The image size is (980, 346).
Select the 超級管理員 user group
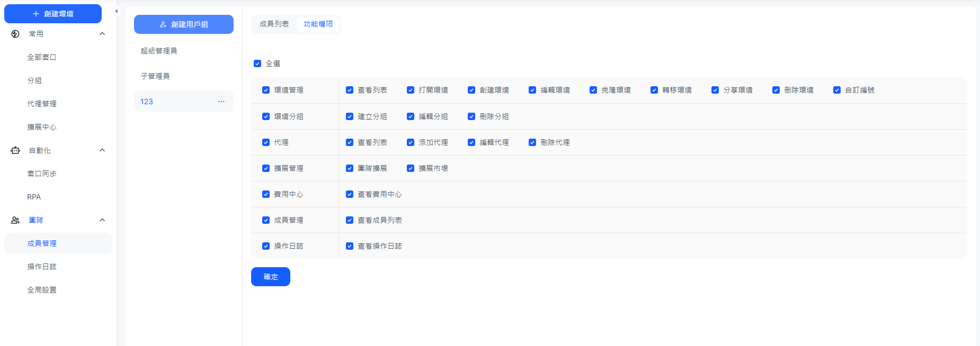tap(159, 51)
